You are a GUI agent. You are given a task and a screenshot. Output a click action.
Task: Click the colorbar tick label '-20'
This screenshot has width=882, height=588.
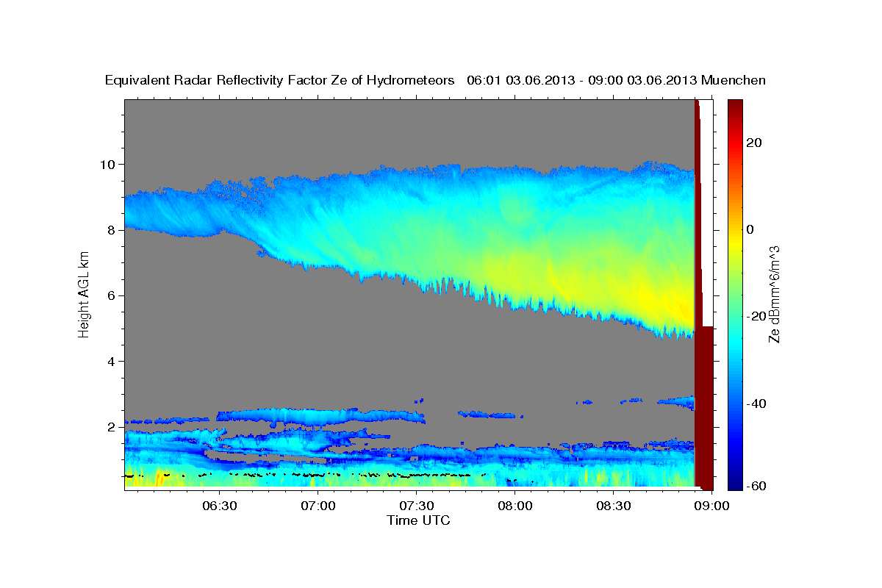point(756,316)
